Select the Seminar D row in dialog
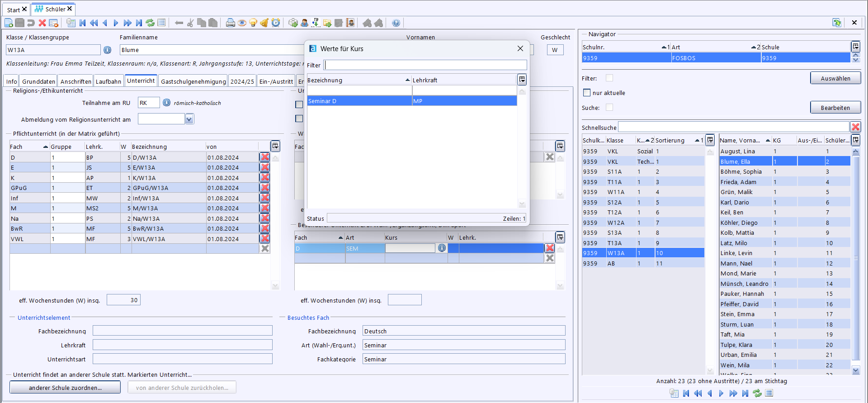Viewport: 868px width, 403px height. (x=412, y=101)
